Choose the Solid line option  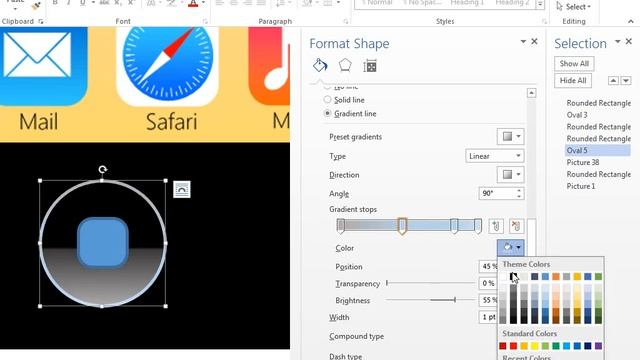pos(327,100)
